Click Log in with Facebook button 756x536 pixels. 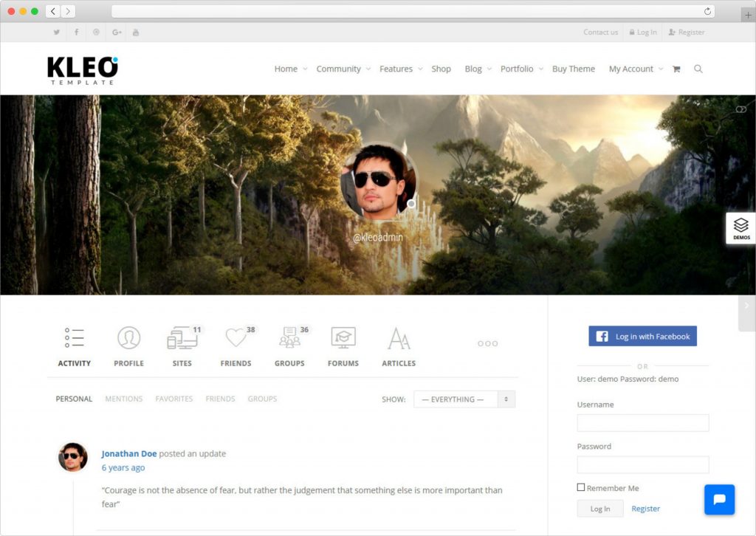(x=642, y=337)
